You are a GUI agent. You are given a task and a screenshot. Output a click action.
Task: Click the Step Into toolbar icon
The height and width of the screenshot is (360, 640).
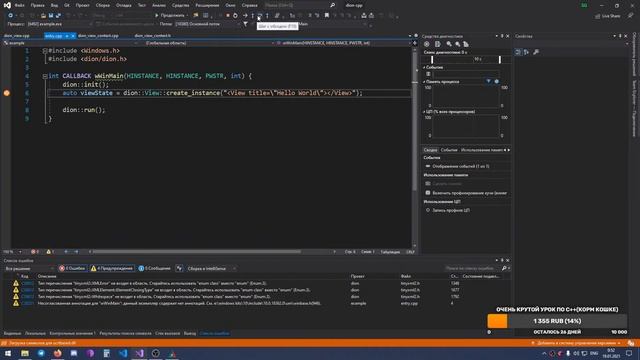[252, 16]
